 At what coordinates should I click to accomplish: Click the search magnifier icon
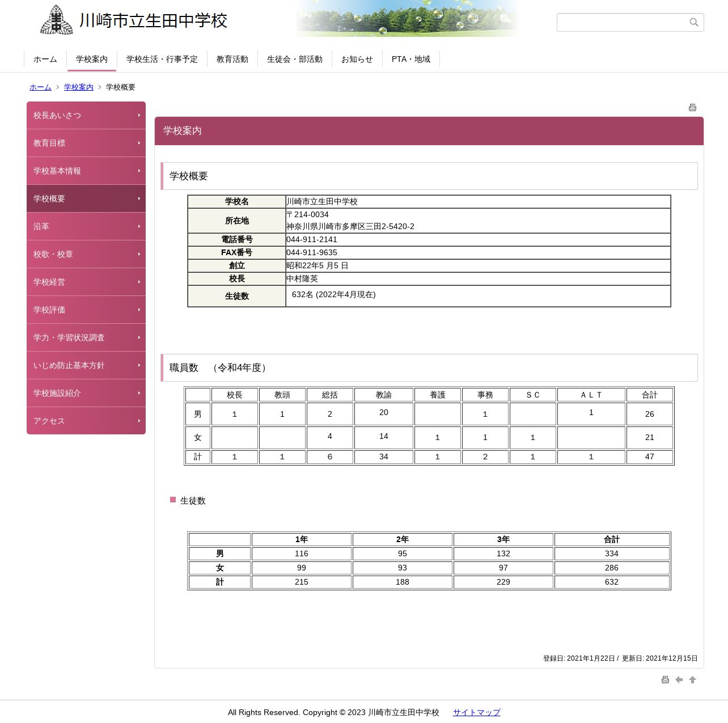coord(693,22)
